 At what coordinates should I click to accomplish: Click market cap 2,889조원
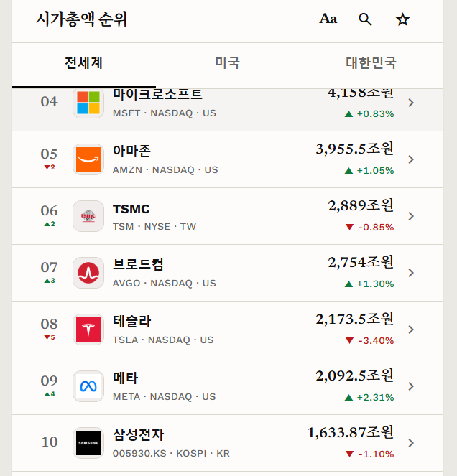click(x=361, y=205)
